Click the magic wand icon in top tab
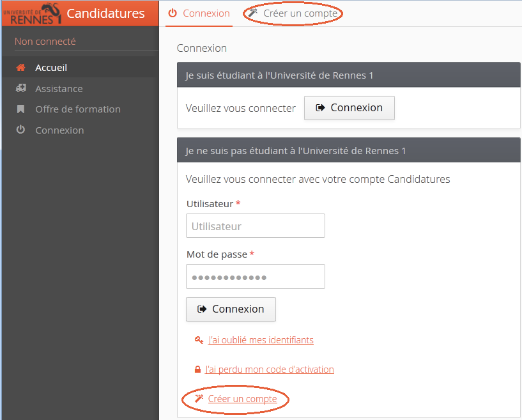This screenshot has width=522, height=420. pos(253,13)
